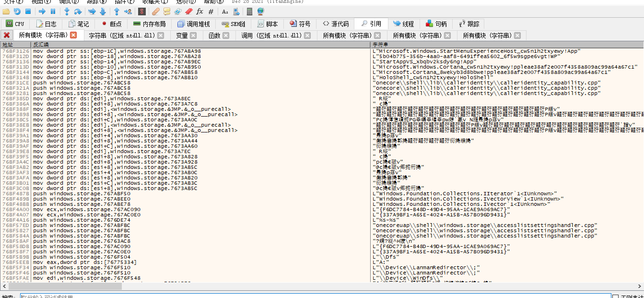The height and width of the screenshot is (298, 644).
Task: Close the active 所有模块 tab via orange X
Action: point(73,35)
